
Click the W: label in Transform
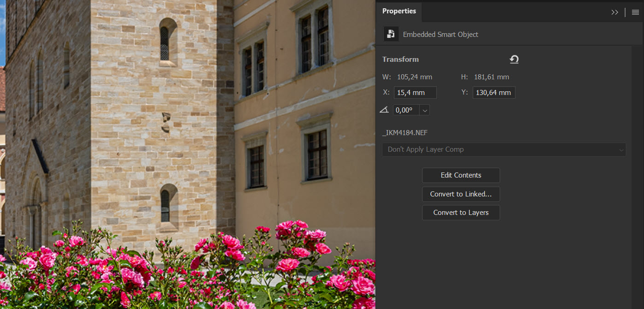[x=387, y=77]
